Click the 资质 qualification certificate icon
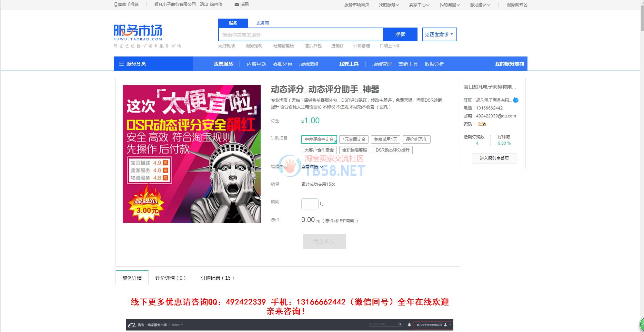The width and height of the screenshot is (644, 332). click(x=482, y=124)
